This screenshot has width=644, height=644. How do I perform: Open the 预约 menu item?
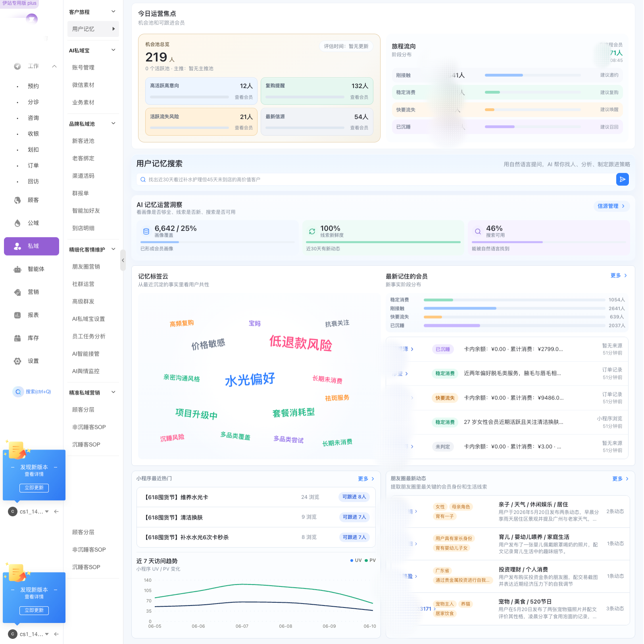coord(33,86)
